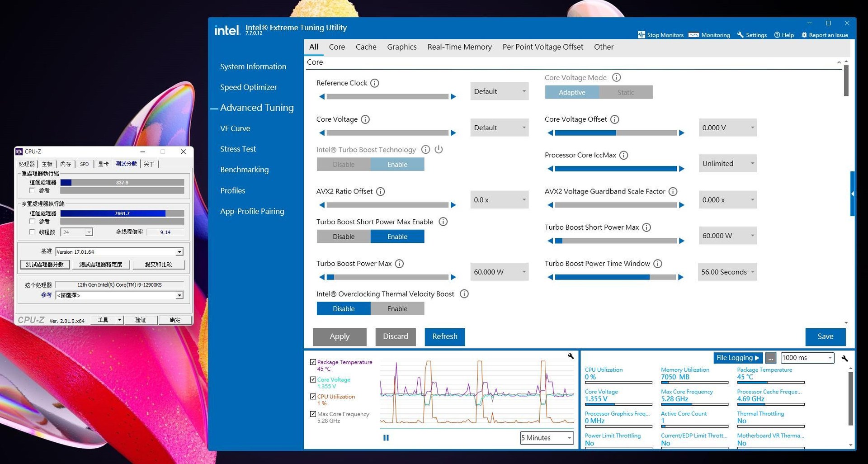
Task: Pause the monitoring graph
Action: pos(386,438)
